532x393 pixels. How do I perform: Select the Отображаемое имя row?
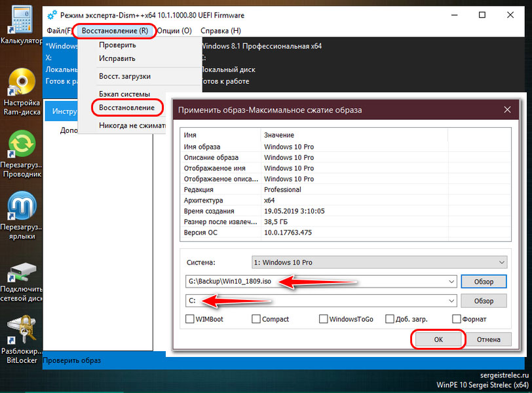345,168
